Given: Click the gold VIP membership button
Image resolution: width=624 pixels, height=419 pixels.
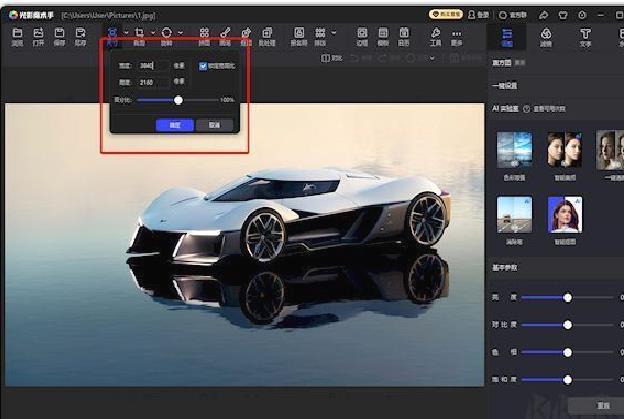Looking at the screenshot, I should click(446, 14).
